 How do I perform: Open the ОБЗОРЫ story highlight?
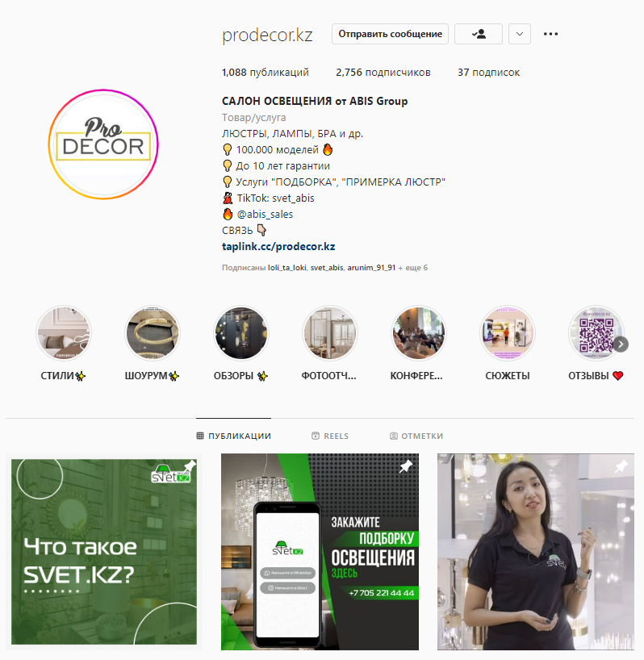[241, 333]
